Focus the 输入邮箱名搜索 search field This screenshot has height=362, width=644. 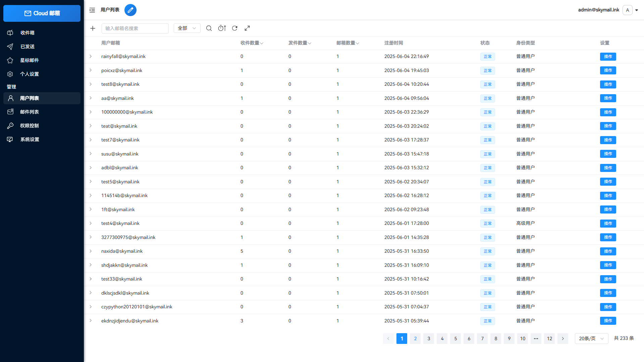point(135,28)
